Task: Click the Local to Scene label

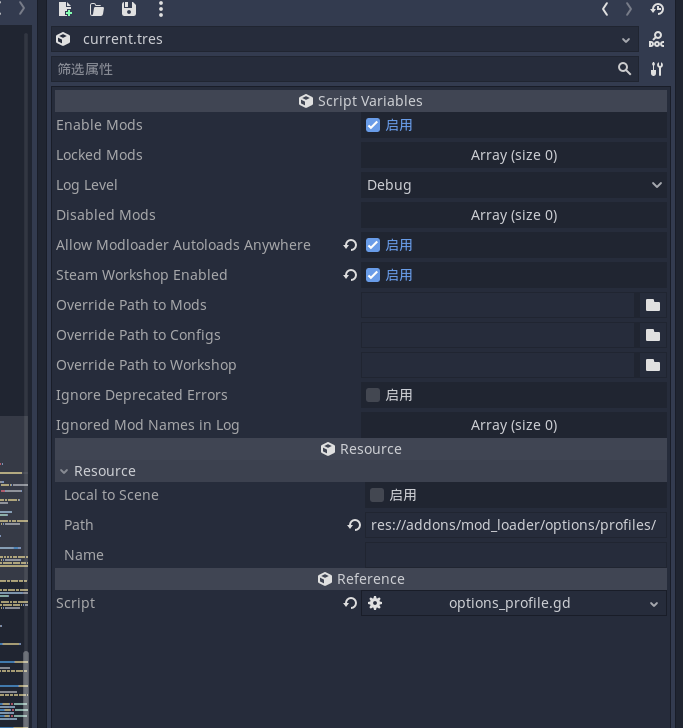Action: tap(111, 495)
